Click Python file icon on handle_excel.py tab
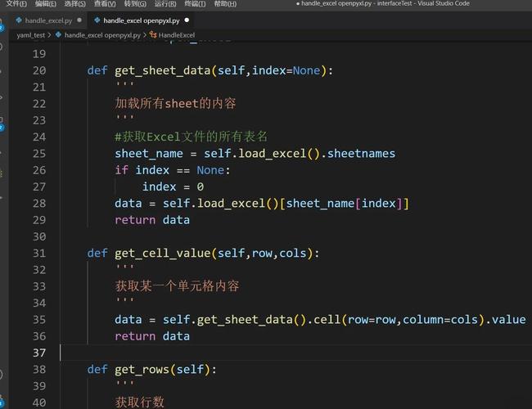 (x=19, y=20)
